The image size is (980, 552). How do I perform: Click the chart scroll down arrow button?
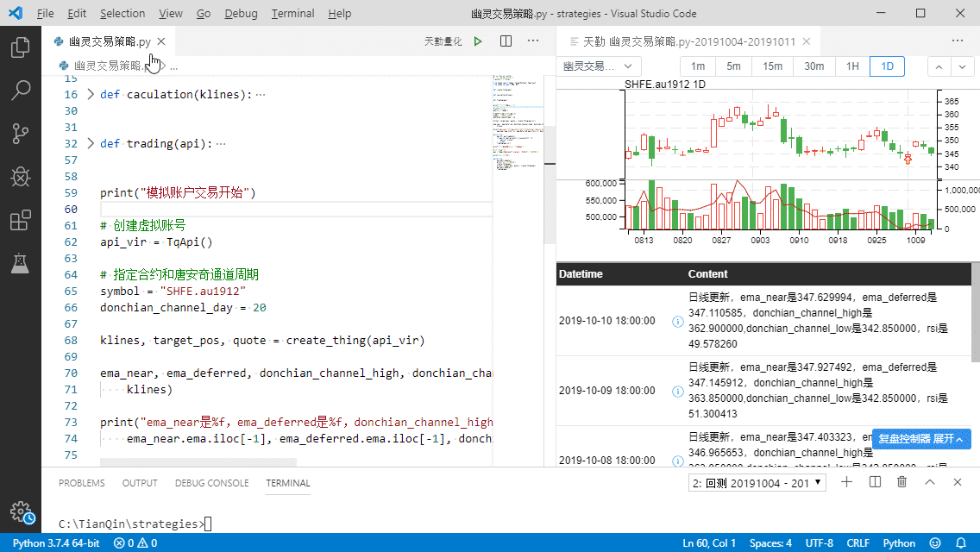click(x=963, y=66)
